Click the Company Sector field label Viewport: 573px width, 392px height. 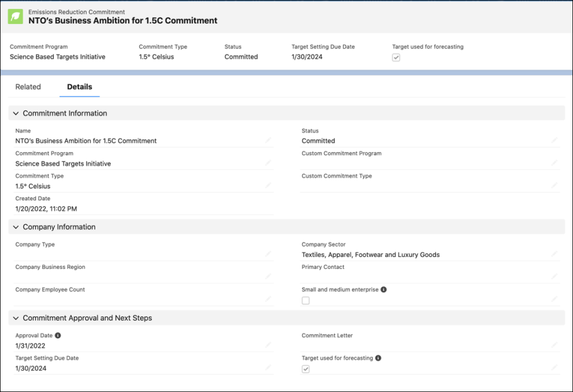click(x=324, y=244)
